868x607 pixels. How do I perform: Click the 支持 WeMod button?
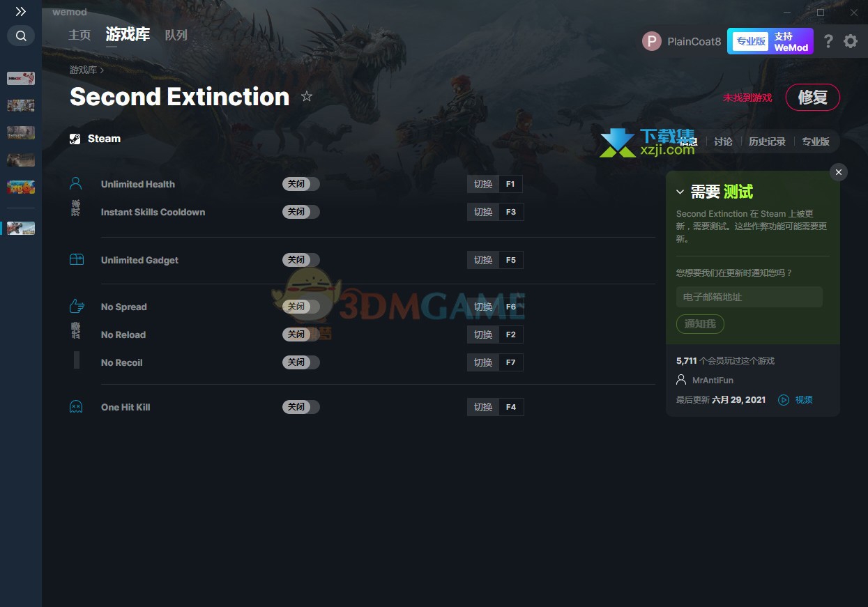tap(791, 41)
